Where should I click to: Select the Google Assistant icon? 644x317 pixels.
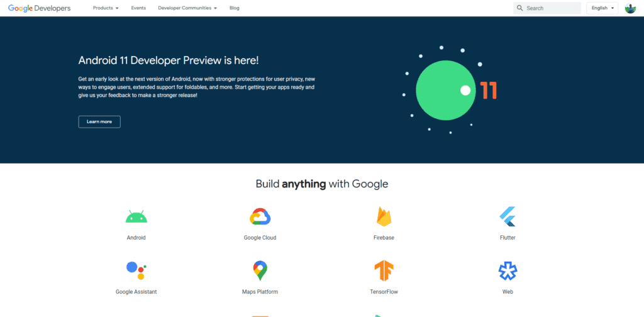(x=136, y=270)
